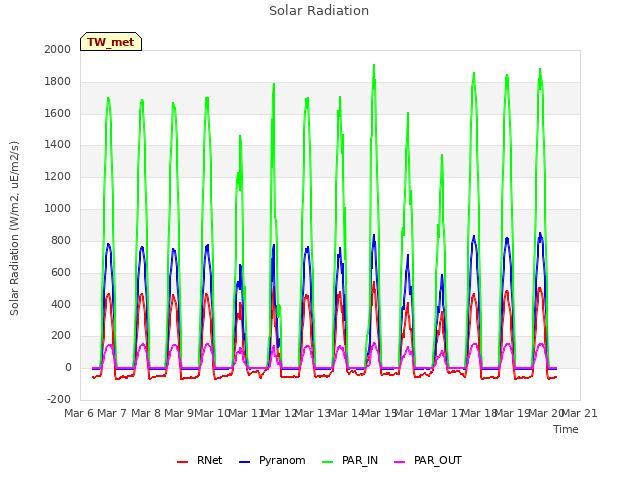Click the Solar Radiation chart title
This screenshot has width=640, height=480.
click(x=319, y=11)
